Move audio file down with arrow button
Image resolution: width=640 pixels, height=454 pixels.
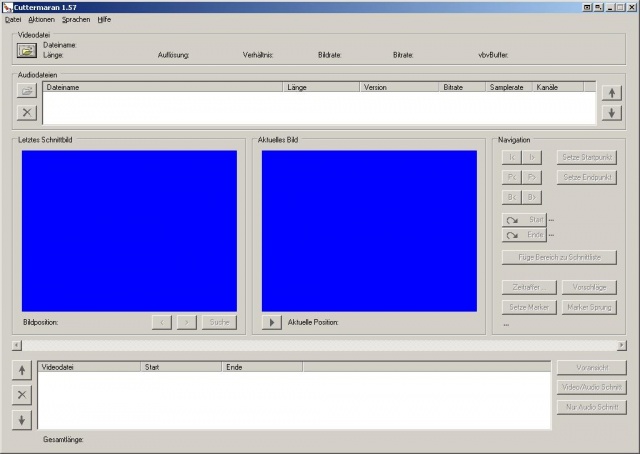pos(612,113)
